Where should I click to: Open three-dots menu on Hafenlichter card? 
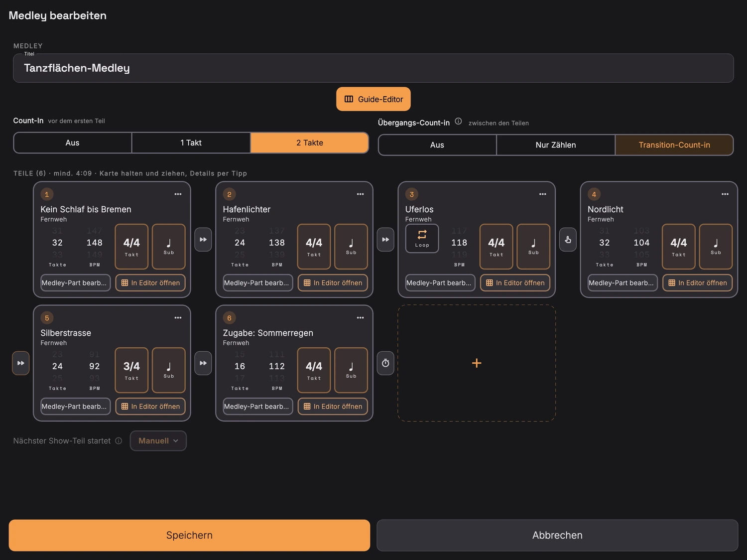coord(361,194)
